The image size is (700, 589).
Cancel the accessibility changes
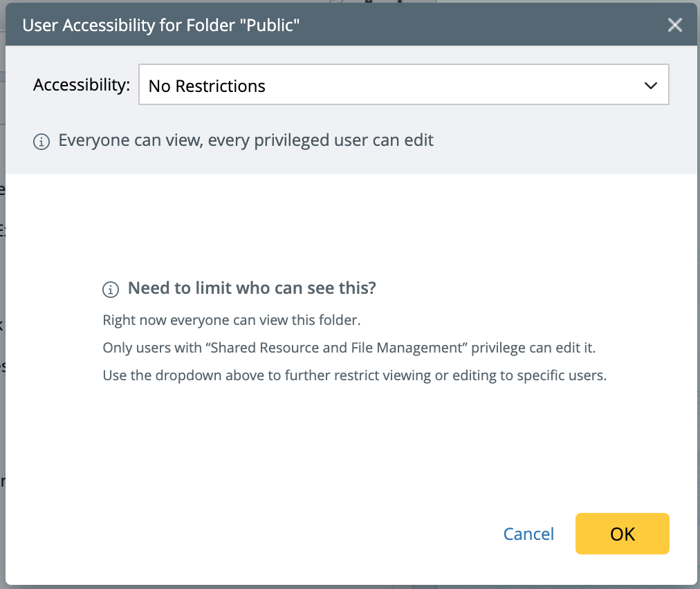528,534
